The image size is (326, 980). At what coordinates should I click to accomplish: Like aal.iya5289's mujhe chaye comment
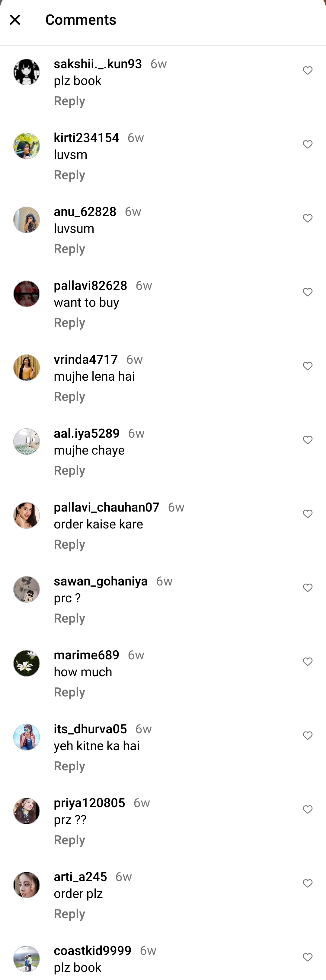pos(307,440)
